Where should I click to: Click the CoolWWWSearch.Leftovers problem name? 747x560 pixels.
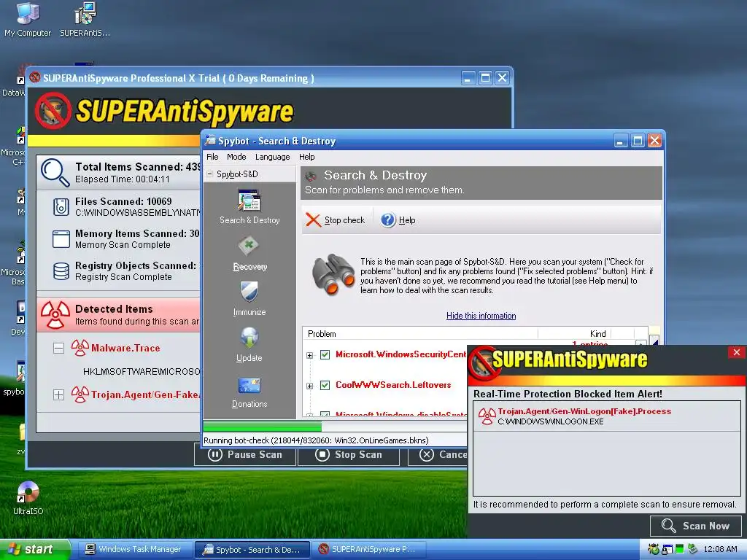(x=393, y=385)
